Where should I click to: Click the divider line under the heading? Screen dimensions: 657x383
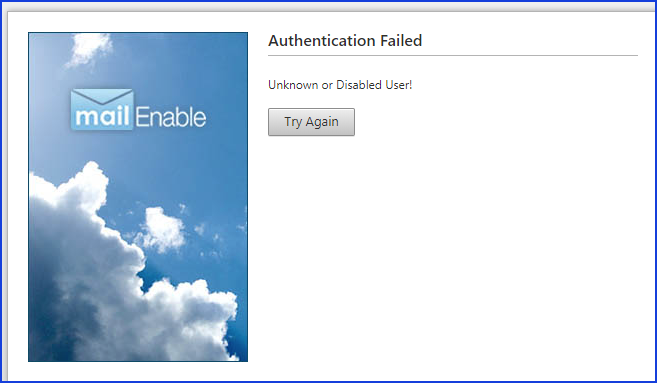(x=453, y=55)
